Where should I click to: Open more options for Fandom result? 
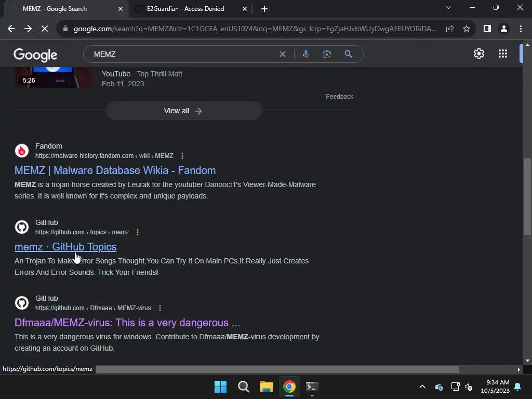(x=182, y=156)
